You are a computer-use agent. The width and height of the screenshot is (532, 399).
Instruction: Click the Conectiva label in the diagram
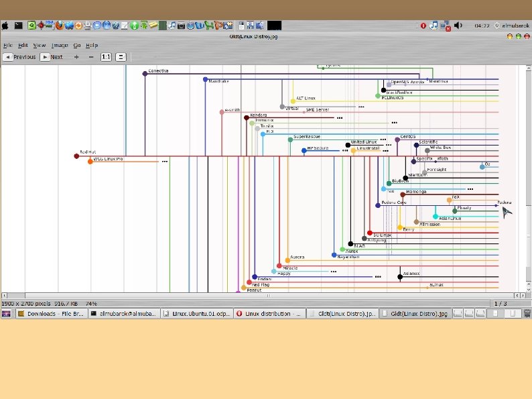[x=158, y=70]
